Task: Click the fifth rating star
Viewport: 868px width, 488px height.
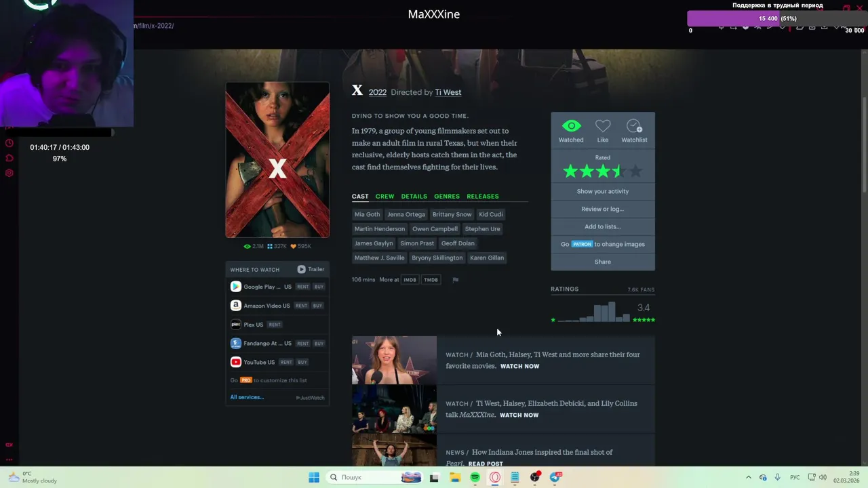Action: (x=635, y=171)
